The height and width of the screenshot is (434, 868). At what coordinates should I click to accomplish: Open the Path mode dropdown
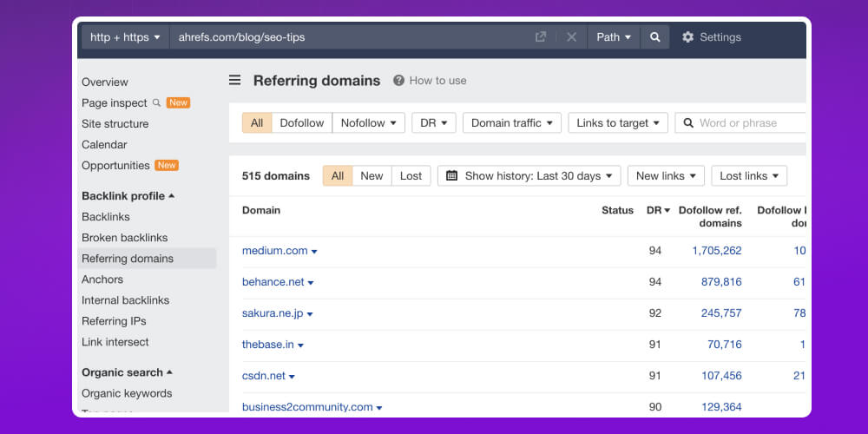(614, 37)
